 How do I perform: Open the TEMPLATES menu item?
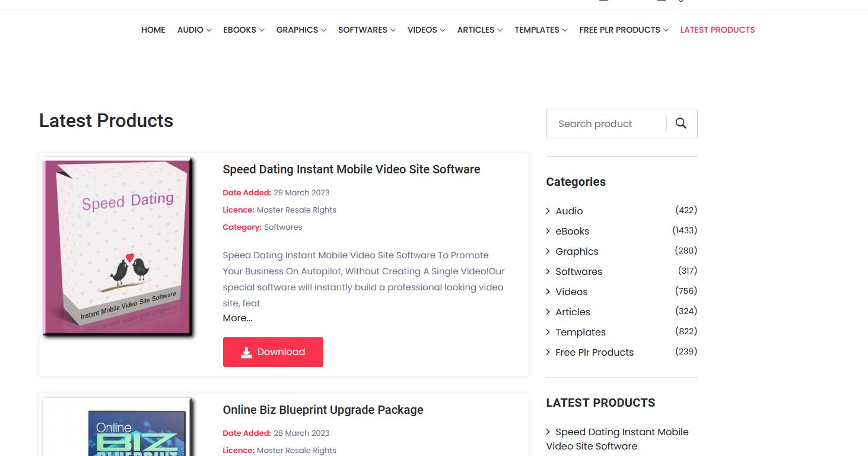[x=537, y=30]
